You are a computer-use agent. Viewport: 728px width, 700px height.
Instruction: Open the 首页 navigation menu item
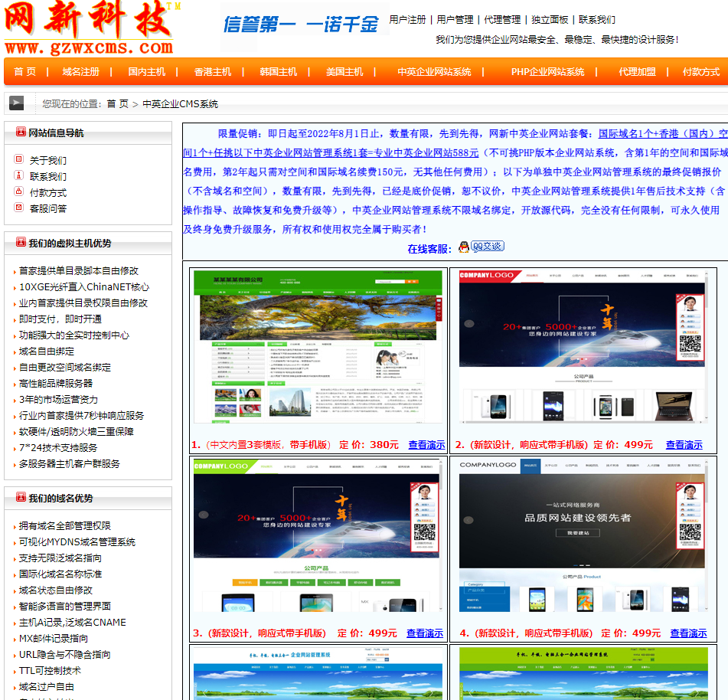tap(24, 72)
